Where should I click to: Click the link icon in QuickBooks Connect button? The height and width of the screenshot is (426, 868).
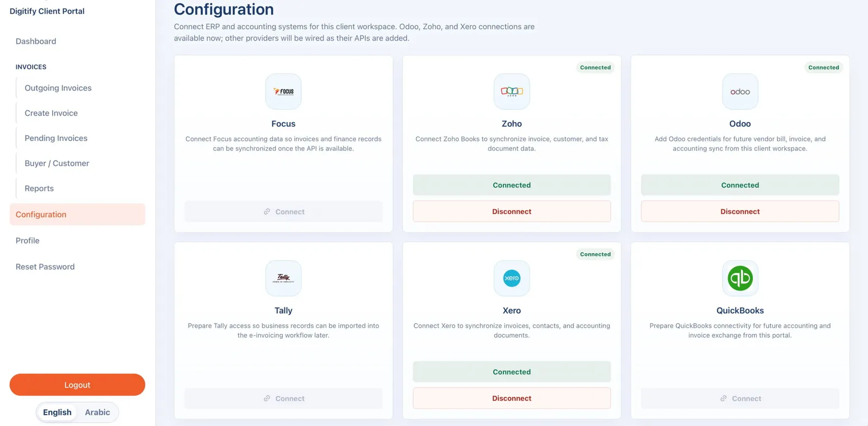pos(723,398)
